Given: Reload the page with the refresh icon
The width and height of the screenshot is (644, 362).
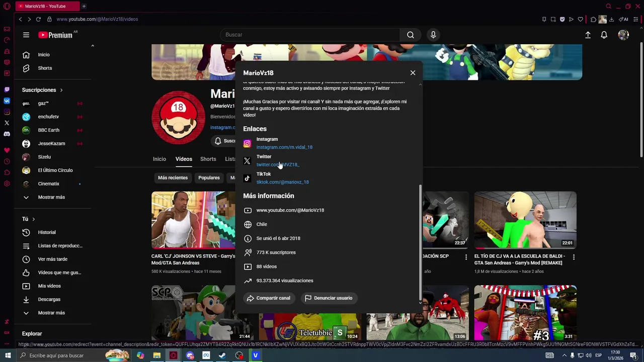Looking at the screenshot, I should (x=38, y=19).
